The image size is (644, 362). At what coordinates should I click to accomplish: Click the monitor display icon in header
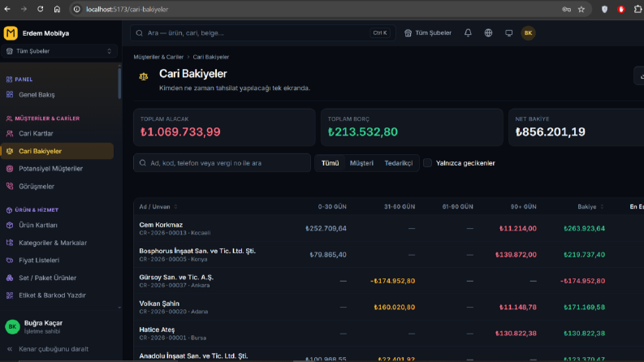(x=508, y=32)
